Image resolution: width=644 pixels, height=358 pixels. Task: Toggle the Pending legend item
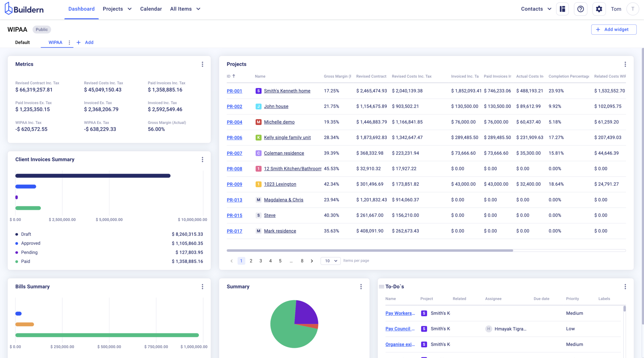[29, 252]
